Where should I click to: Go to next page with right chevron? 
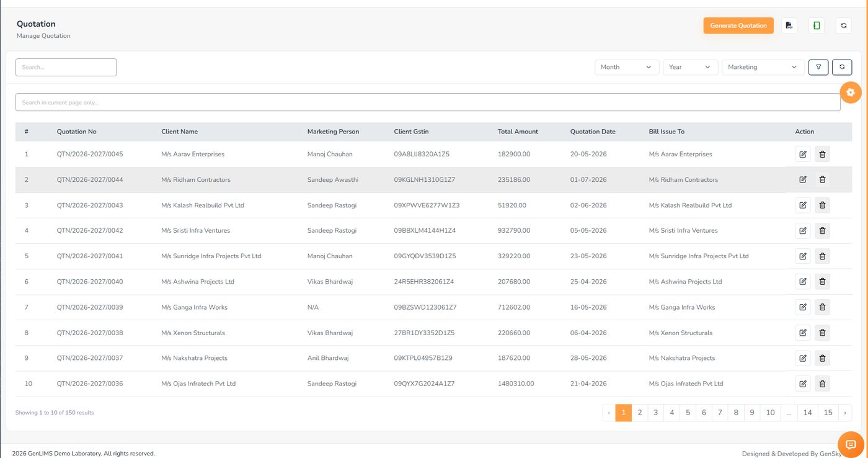point(844,413)
